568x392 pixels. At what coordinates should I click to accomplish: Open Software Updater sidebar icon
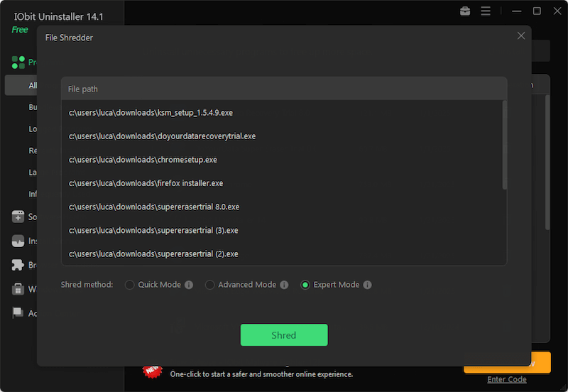tap(18, 217)
